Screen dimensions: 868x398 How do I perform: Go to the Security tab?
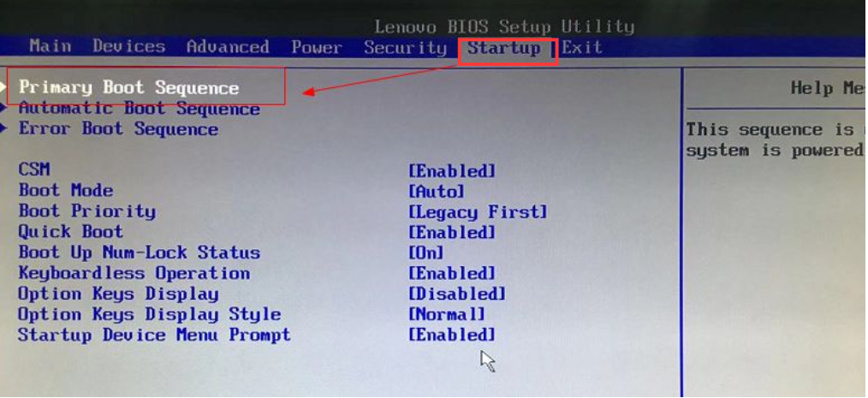point(405,48)
